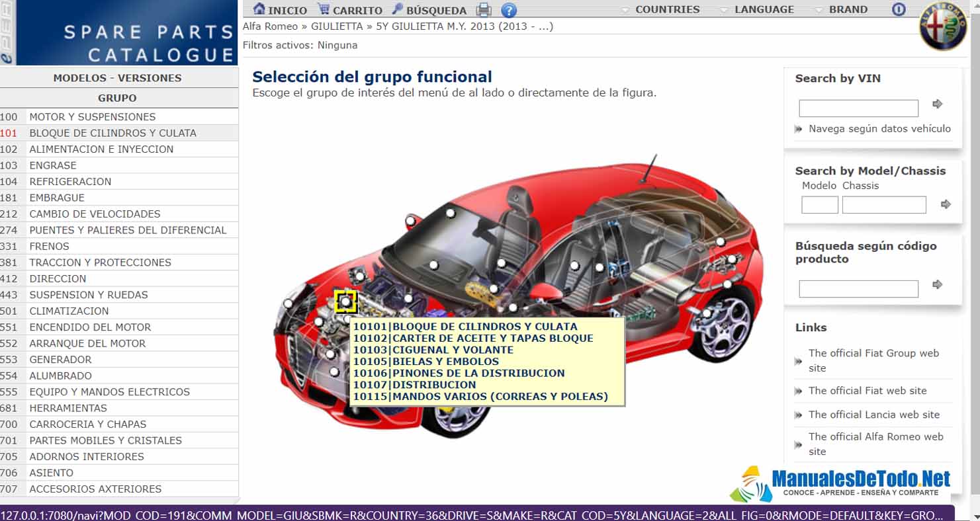
Task: Expand the BRAND dropdown
Action: coord(841,10)
